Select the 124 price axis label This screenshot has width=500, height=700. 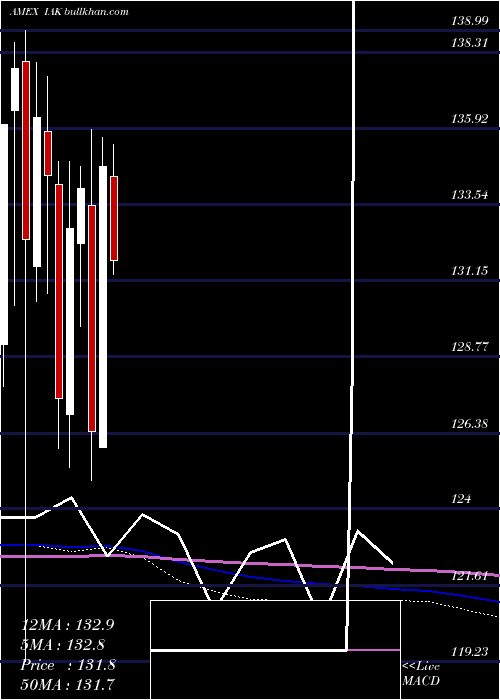coord(461,499)
